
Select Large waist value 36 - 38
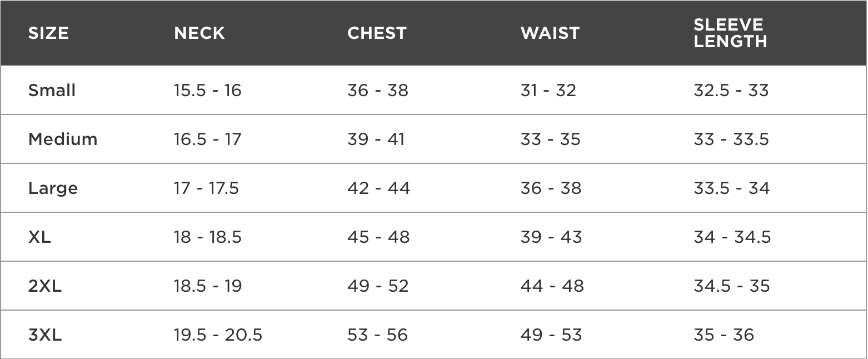pyautogui.click(x=551, y=188)
